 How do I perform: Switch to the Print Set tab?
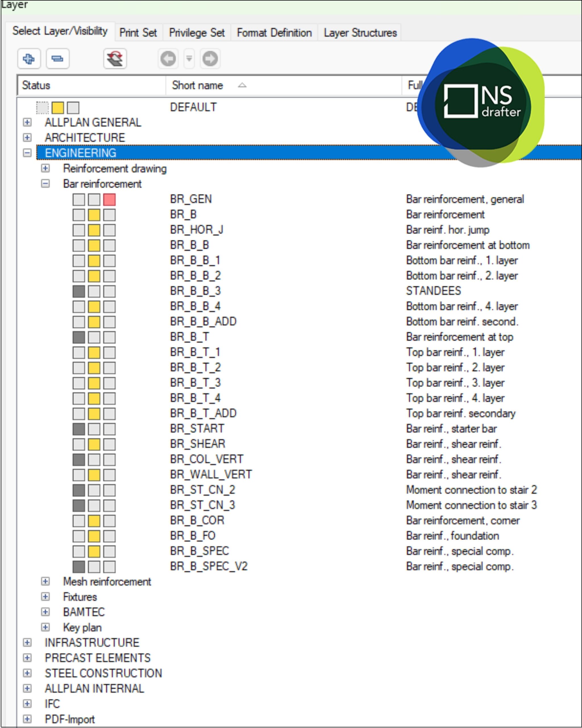pyautogui.click(x=138, y=33)
